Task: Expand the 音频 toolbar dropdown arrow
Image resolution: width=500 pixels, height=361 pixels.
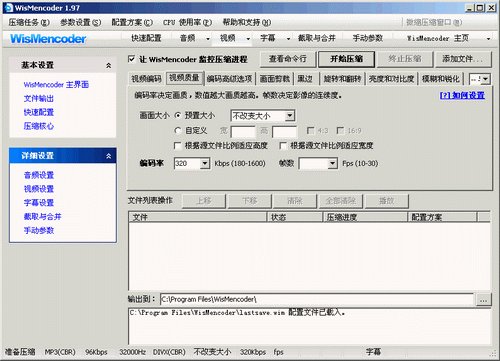Action: pos(208,39)
